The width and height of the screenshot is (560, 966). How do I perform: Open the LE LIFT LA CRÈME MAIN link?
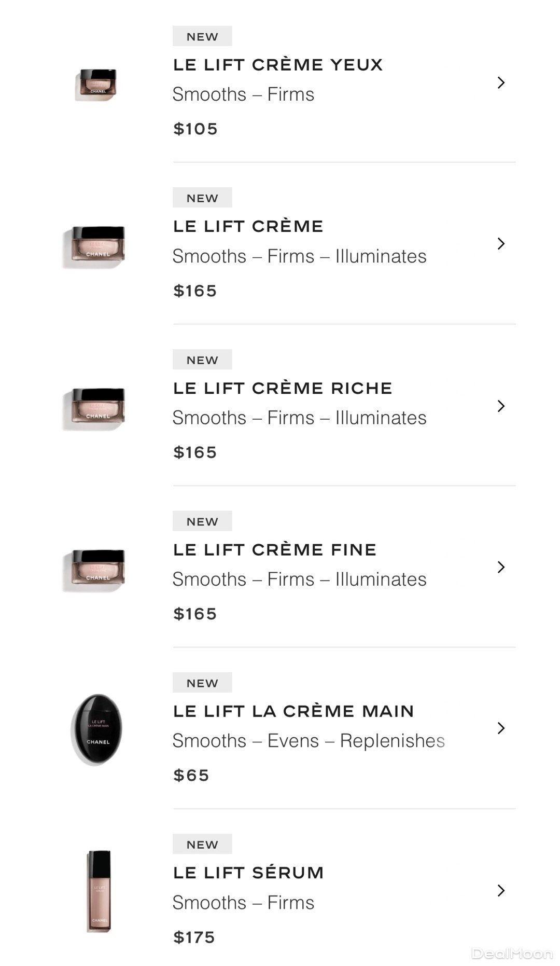pos(293,711)
